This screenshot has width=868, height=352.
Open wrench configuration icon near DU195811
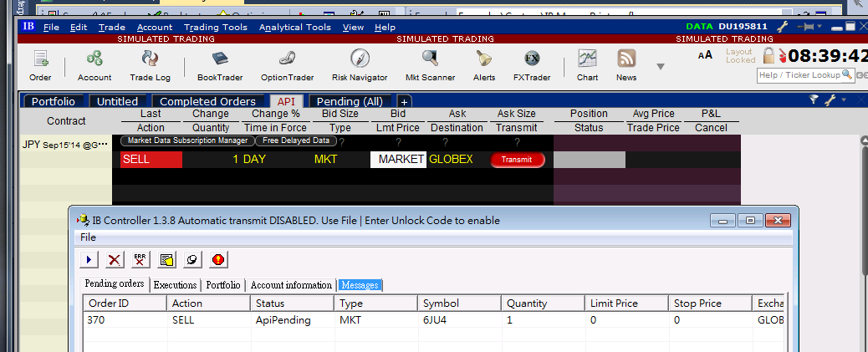[782, 27]
